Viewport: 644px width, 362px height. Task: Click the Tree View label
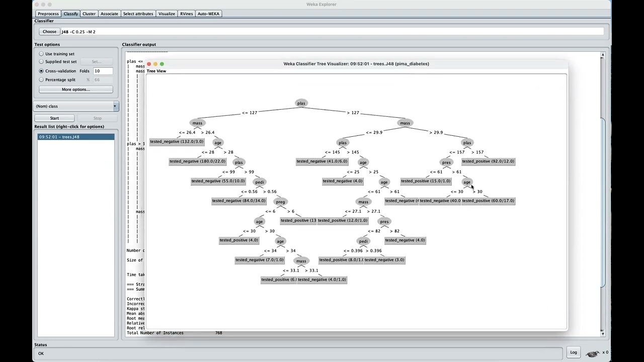(156, 71)
